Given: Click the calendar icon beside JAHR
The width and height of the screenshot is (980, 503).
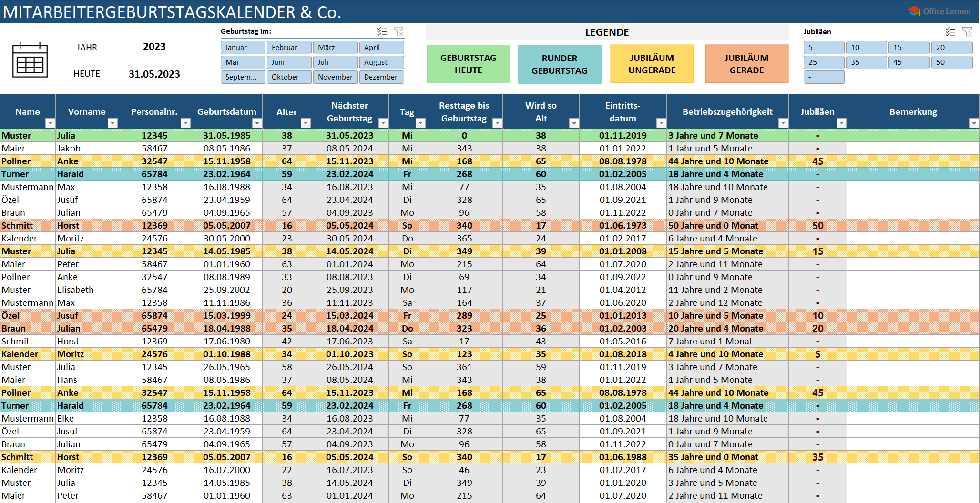Looking at the screenshot, I should point(30,60).
